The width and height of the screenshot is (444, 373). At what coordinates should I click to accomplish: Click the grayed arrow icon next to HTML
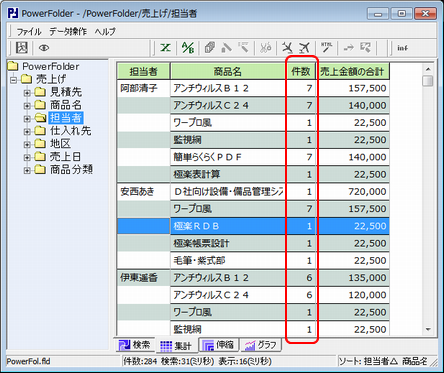tap(348, 48)
